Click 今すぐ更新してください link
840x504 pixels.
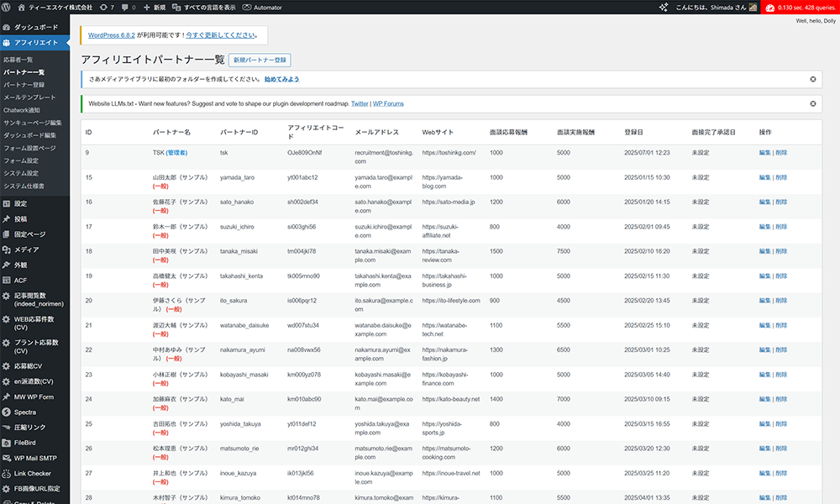[x=221, y=35]
